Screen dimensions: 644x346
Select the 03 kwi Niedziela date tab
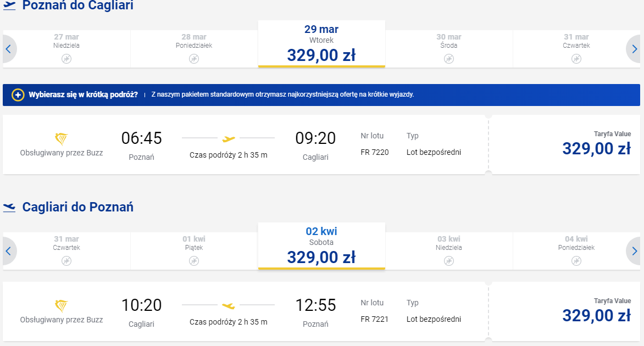click(449, 251)
